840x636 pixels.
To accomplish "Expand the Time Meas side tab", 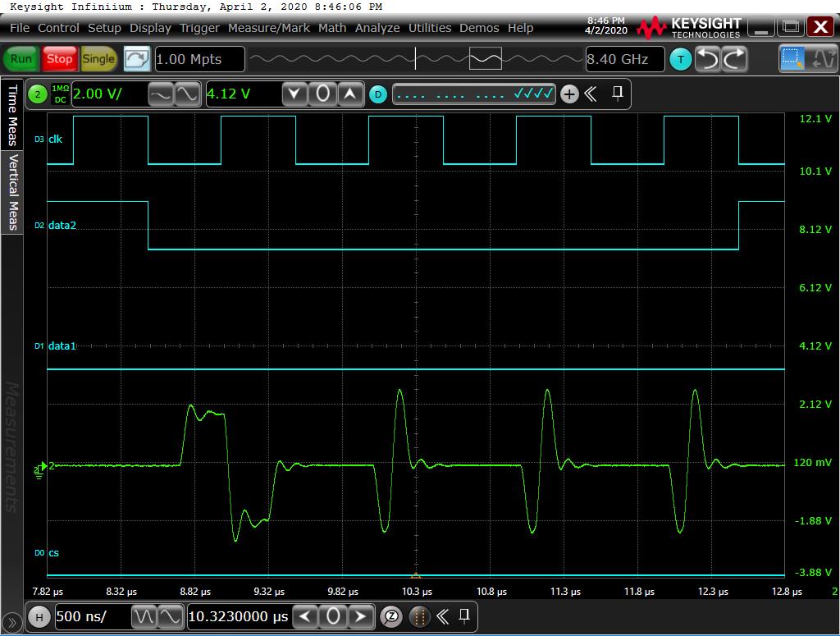I will [x=12, y=115].
